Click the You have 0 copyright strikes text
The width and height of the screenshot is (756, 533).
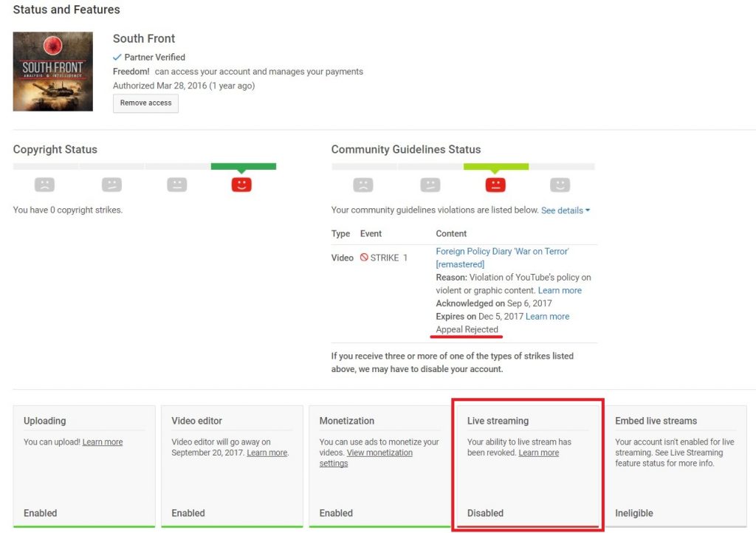click(67, 210)
